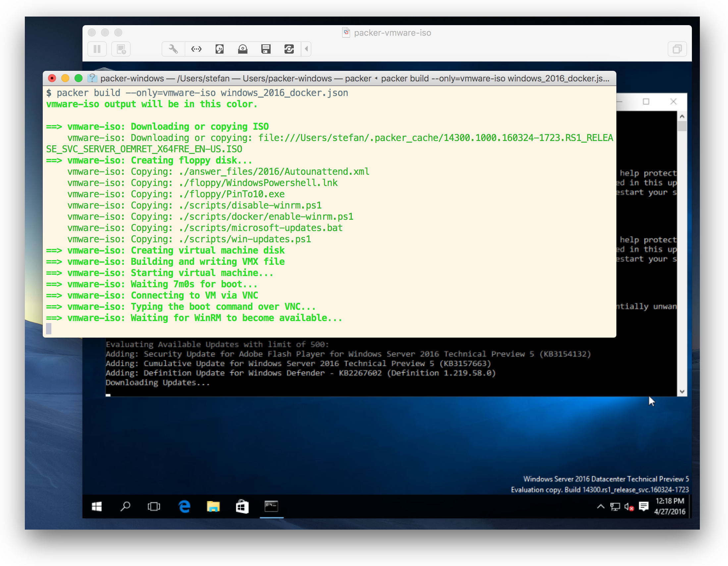The height and width of the screenshot is (566, 728).
Task: Click the pause/break icon in toolbar
Action: pyautogui.click(x=96, y=48)
